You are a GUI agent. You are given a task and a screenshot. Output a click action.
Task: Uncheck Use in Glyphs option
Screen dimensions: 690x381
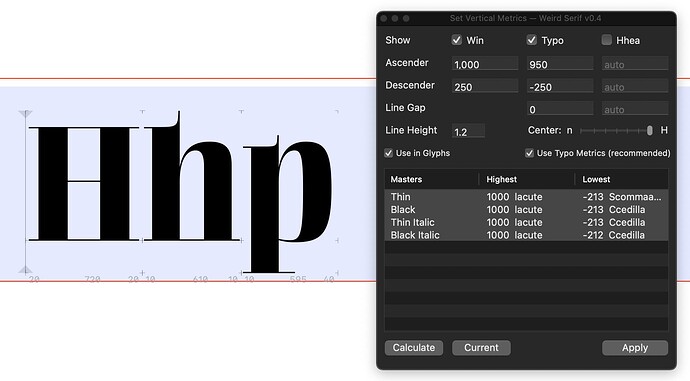[x=388, y=153]
